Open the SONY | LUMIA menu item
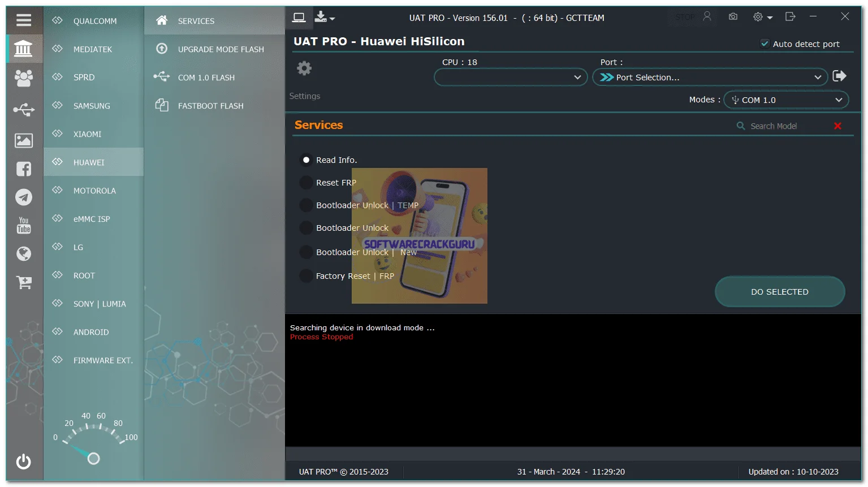The width and height of the screenshot is (868, 487). [93, 304]
